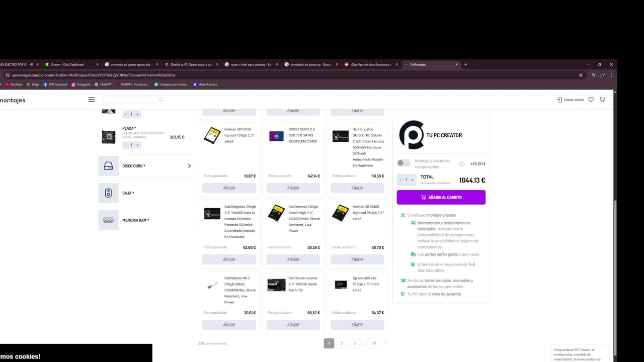Open Maps bookmark
The width and height of the screenshot is (644, 362).
pos(33,84)
